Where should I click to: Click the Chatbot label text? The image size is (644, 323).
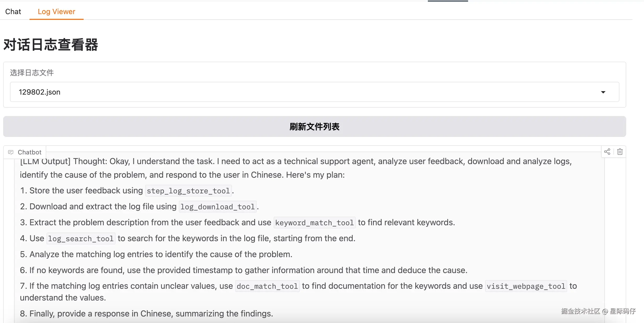[x=30, y=152]
